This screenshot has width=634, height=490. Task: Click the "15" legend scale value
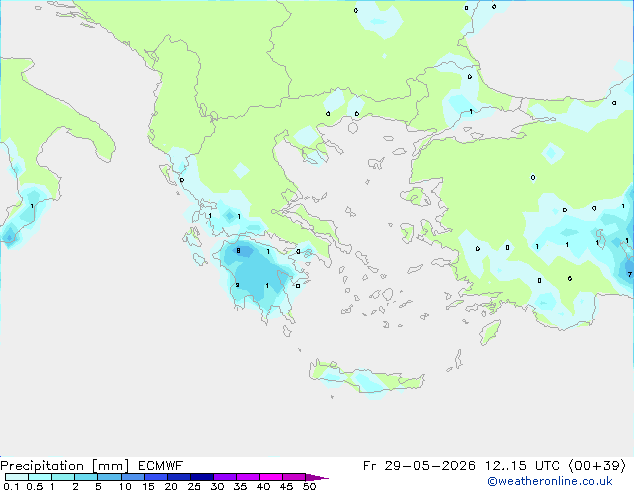[x=148, y=486]
